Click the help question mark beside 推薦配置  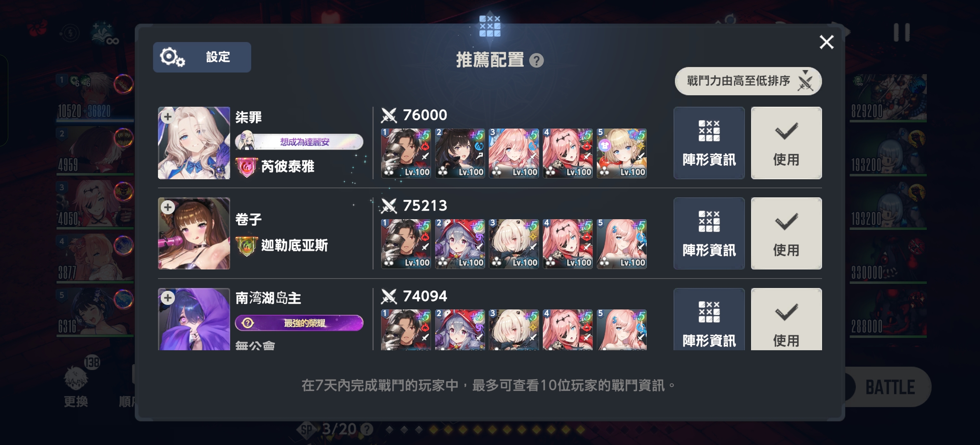(536, 61)
